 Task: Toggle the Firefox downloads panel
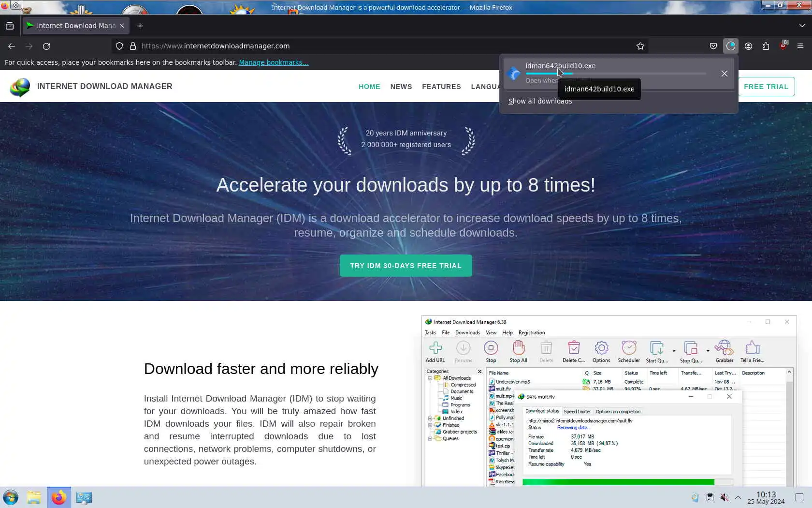(x=730, y=46)
